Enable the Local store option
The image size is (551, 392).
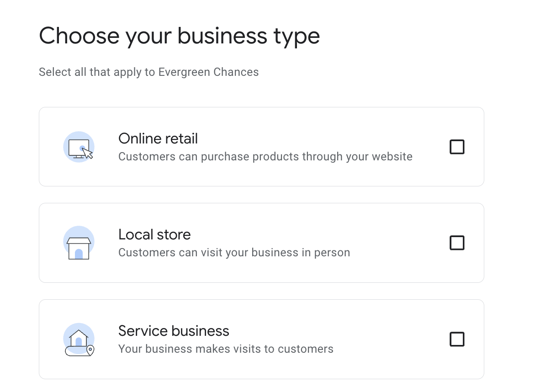tap(457, 243)
